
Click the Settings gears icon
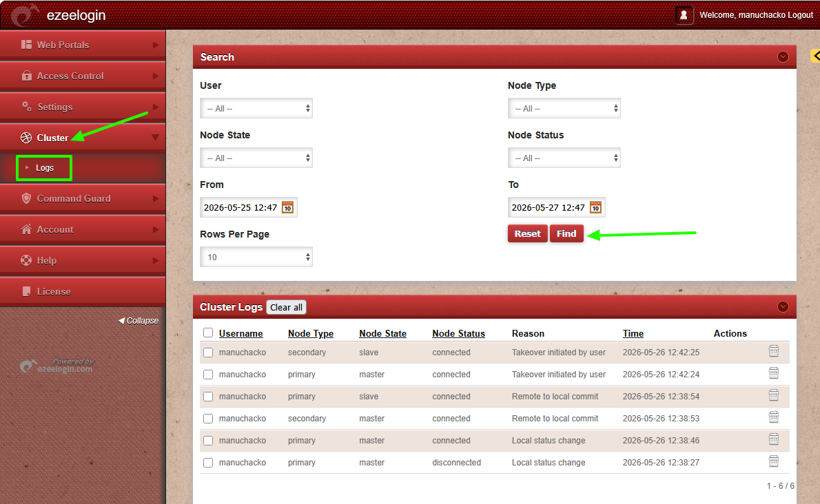coord(26,107)
